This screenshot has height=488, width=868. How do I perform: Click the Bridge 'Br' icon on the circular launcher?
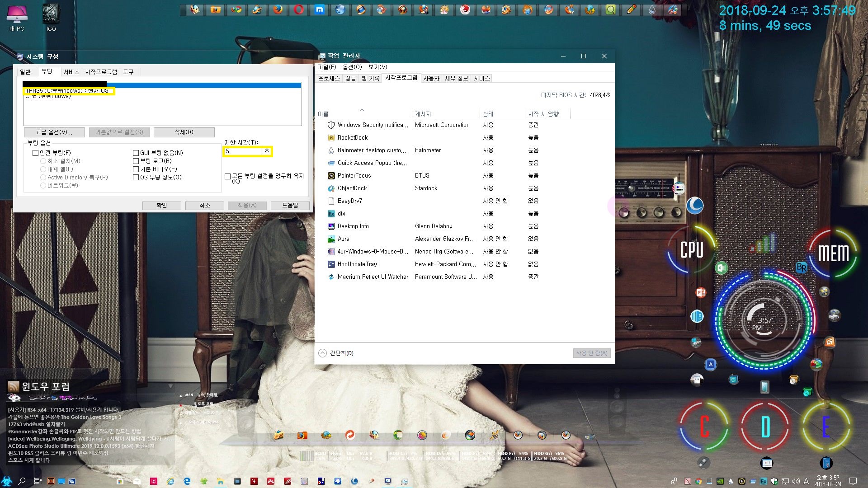click(x=802, y=267)
